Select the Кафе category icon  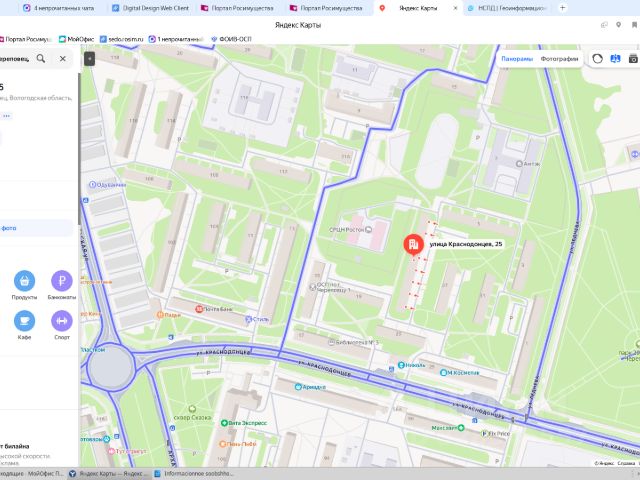(x=24, y=321)
